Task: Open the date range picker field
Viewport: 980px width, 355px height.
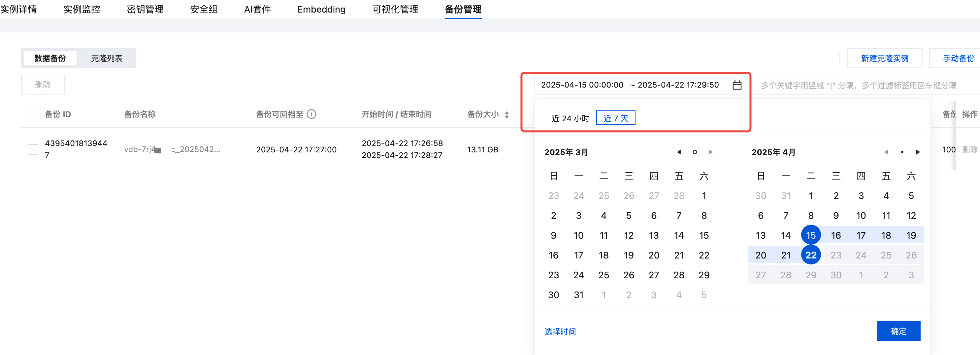Action: [632, 85]
